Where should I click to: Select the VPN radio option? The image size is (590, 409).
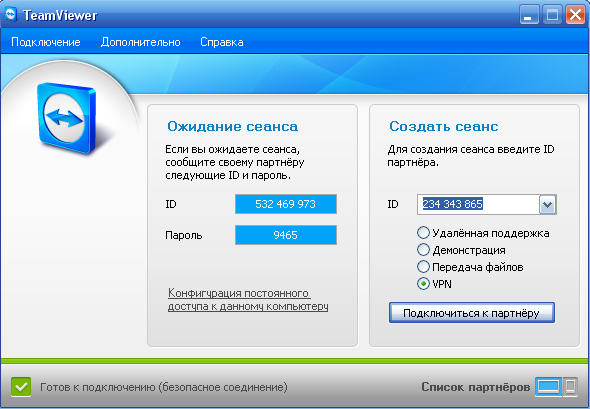tap(423, 284)
